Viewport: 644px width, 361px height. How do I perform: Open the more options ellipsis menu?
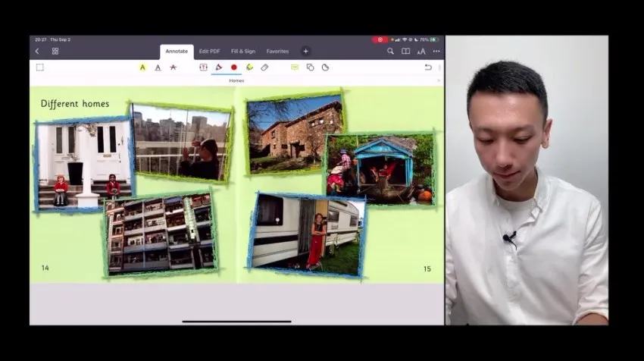[436, 52]
